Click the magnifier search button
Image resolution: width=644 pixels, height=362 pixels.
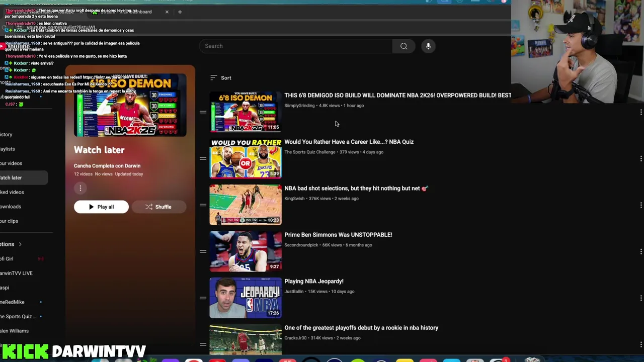[404, 46]
